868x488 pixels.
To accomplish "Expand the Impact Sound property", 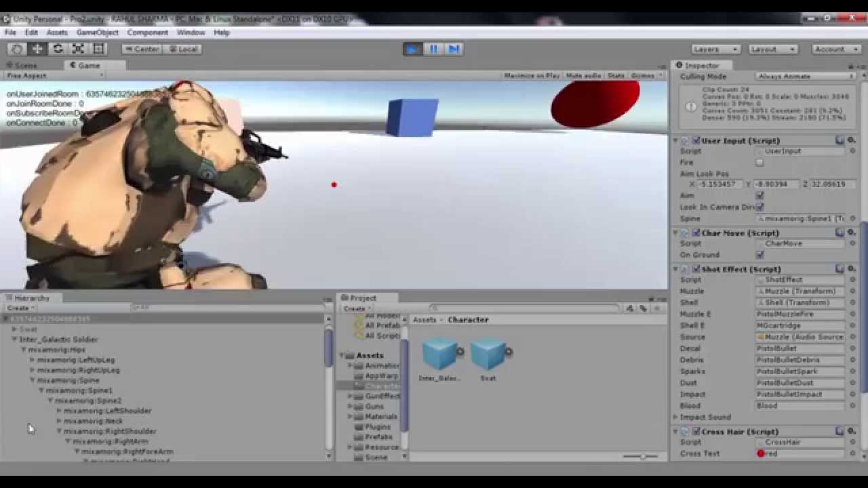I will [676, 418].
